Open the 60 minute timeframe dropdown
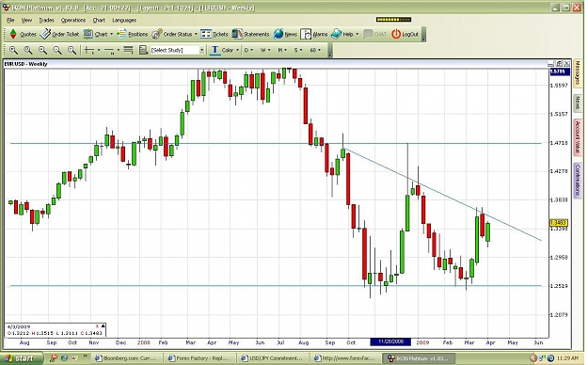588x365 pixels. tap(315, 50)
